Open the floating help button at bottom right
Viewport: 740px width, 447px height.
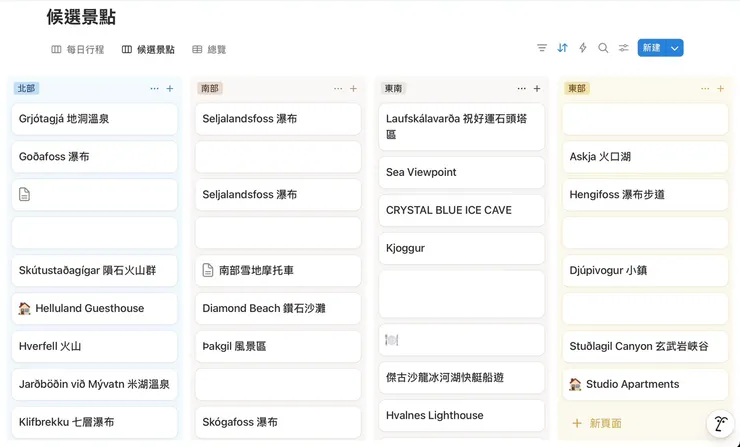(x=718, y=424)
